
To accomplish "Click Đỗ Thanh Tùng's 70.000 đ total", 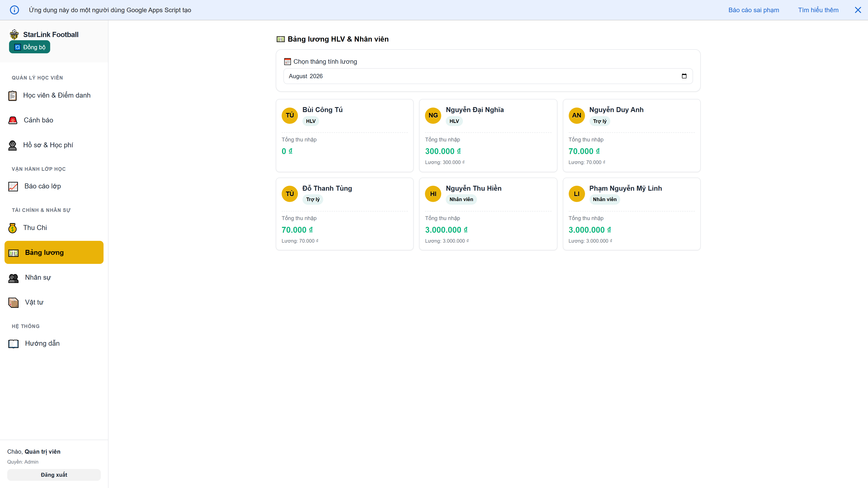I will pyautogui.click(x=297, y=230).
